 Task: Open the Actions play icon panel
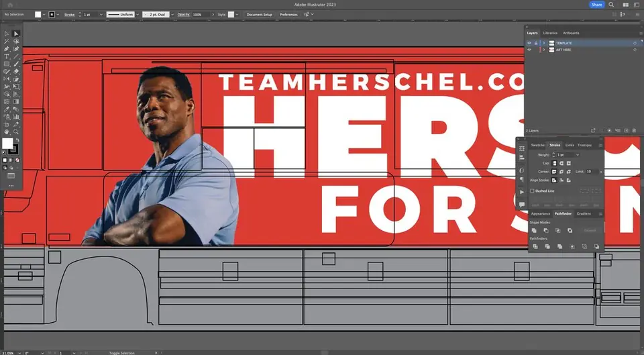(x=522, y=192)
